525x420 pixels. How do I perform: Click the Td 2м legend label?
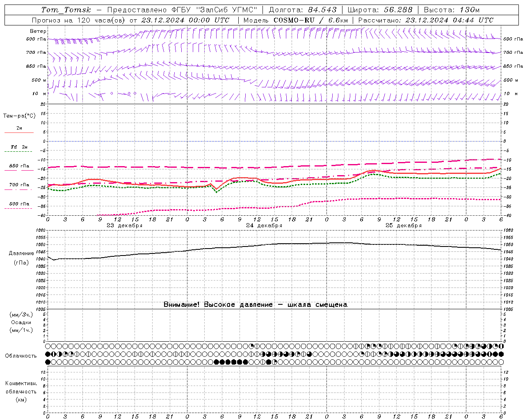click(19, 146)
